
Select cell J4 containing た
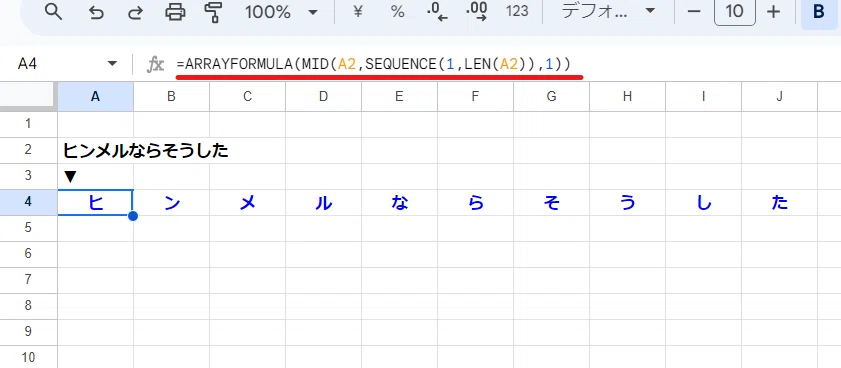click(780, 203)
